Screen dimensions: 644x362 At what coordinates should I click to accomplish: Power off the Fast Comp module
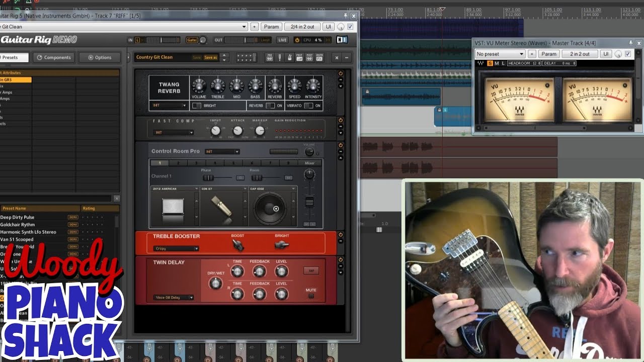click(x=341, y=120)
